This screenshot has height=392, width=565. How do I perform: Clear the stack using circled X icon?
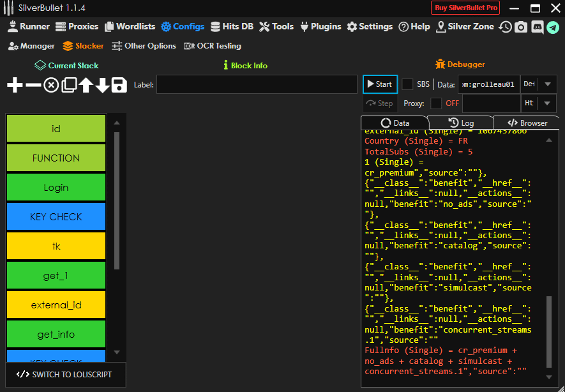point(51,86)
